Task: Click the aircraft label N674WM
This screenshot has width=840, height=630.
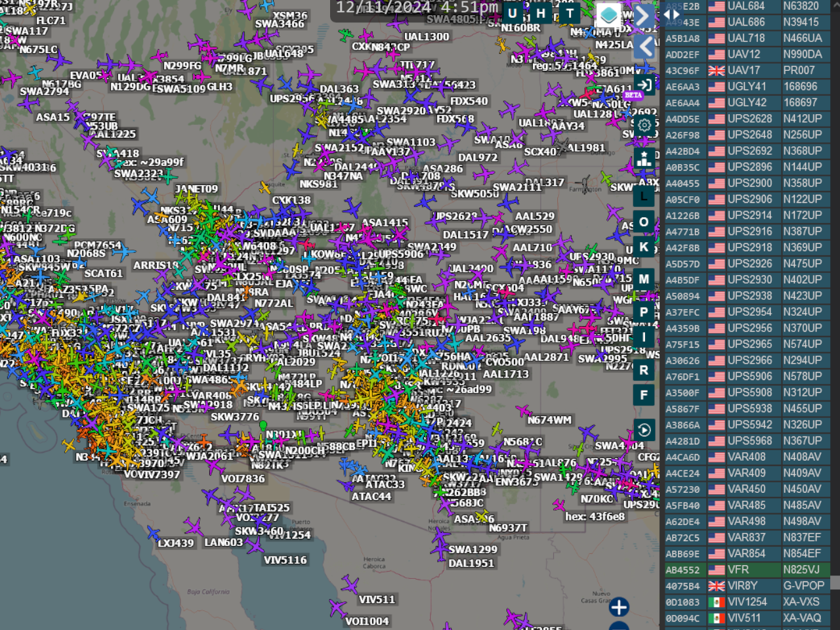Action: coord(549,420)
